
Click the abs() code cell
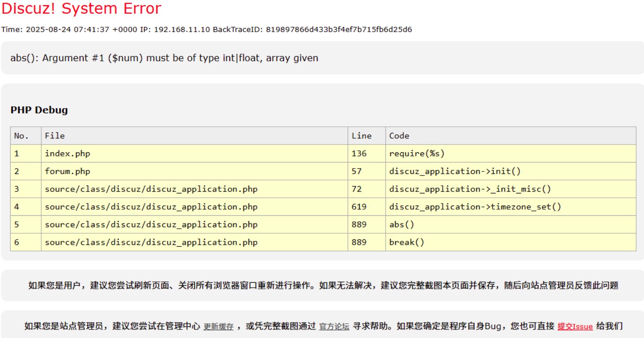pyautogui.click(x=511, y=225)
